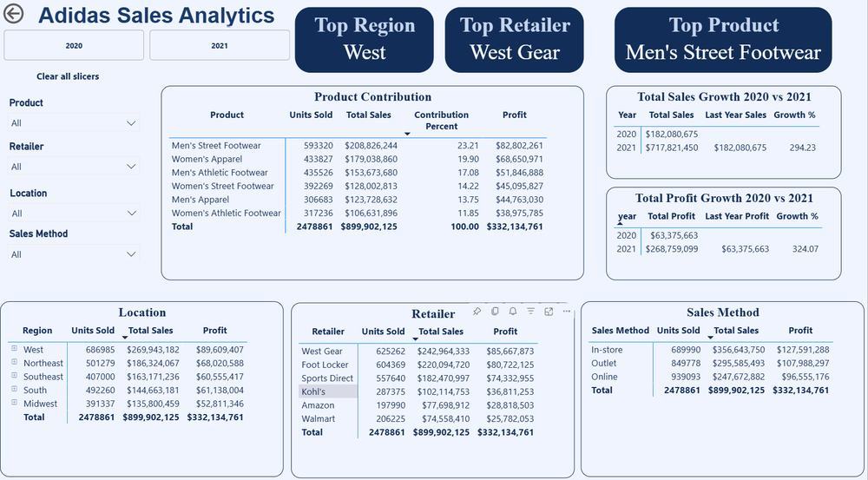
Task: Click Retailer column header in Retailer table
Action: coord(328,331)
